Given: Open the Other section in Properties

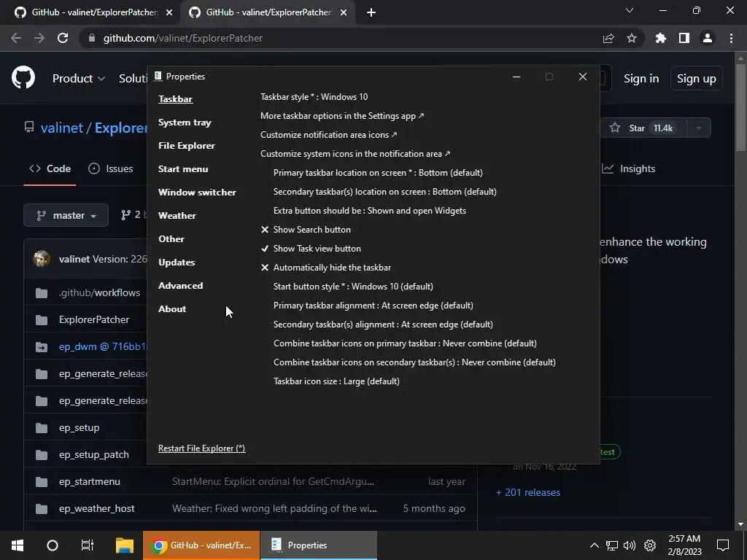Looking at the screenshot, I should pos(171,239).
